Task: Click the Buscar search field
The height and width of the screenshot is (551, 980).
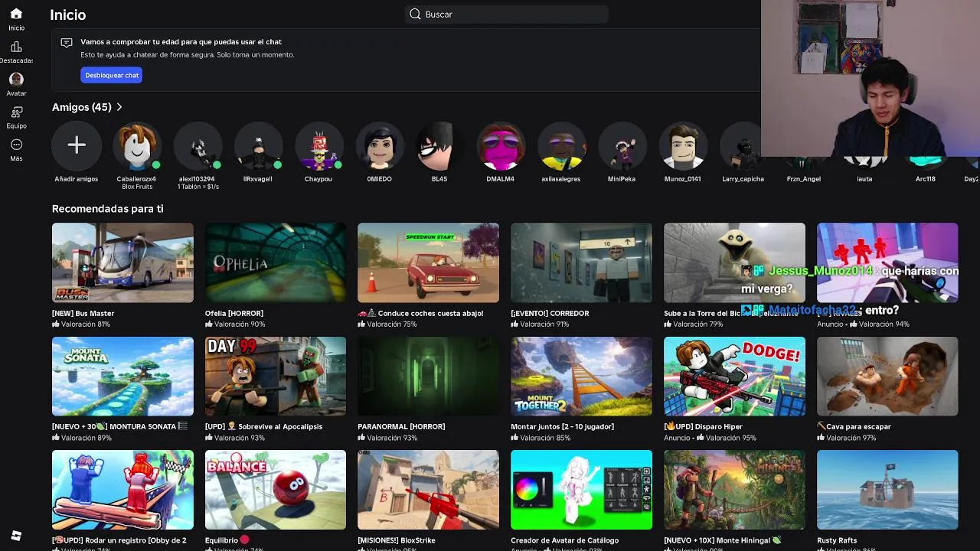Action: tap(506, 14)
